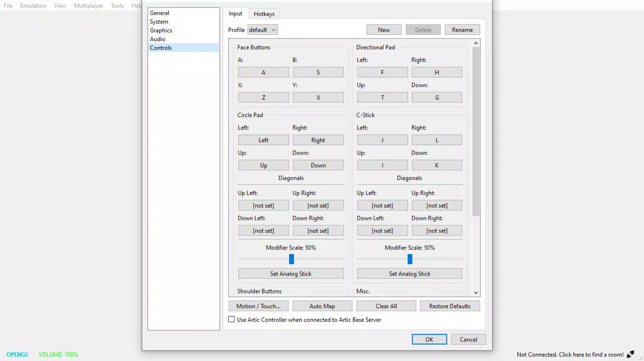Screen dimensions: 644x361
Task: Change Circle Pad Down binding
Action: [318, 165]
